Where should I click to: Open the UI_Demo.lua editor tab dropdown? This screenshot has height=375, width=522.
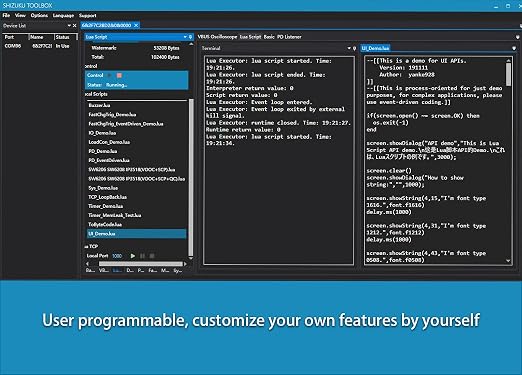(514, 48)
